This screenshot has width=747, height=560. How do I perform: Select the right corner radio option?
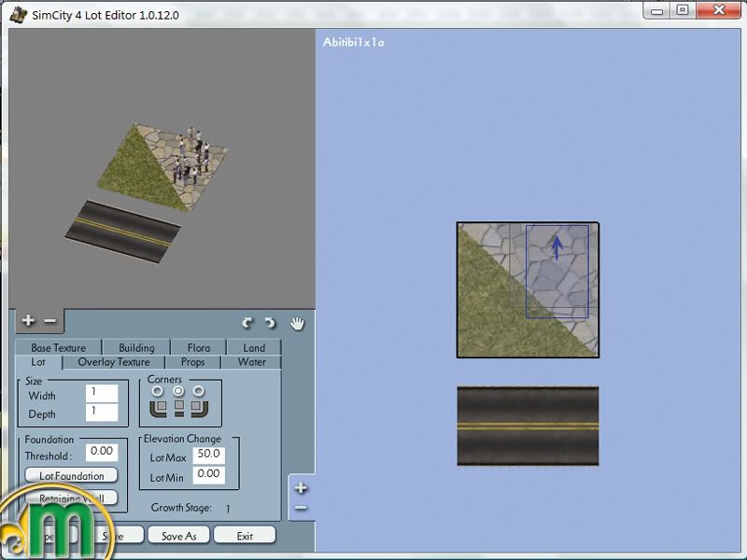coord(199,391)
